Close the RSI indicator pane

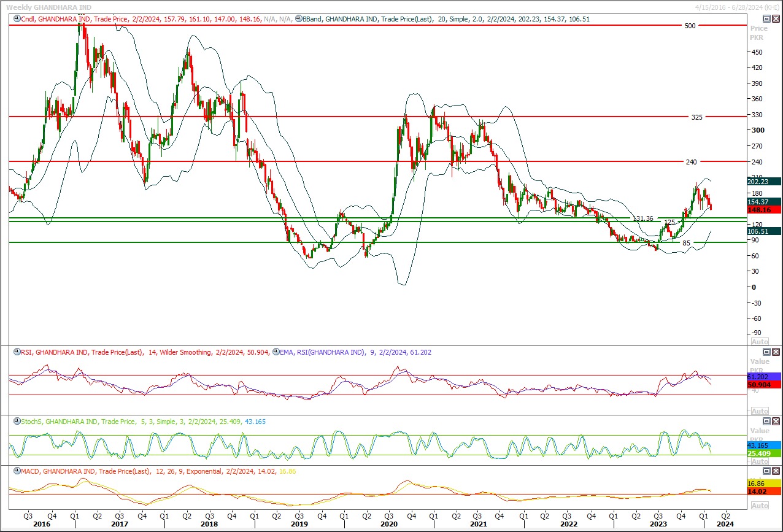[x=776, y=352]
